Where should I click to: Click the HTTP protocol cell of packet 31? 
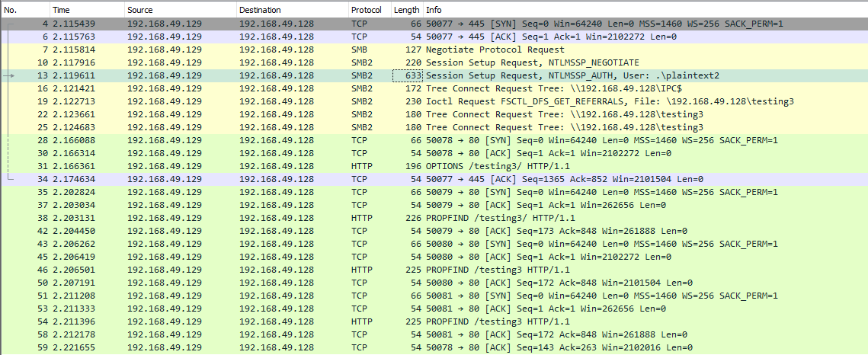(x=361, y=166)
